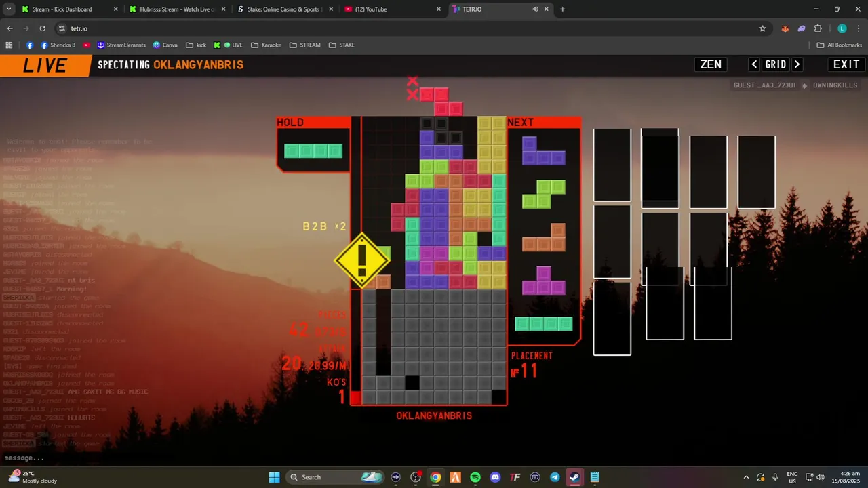The width and height of the screenshot is (868, 488).
Task: Click the yellow warning diamond sign
Action: (362, 261)
